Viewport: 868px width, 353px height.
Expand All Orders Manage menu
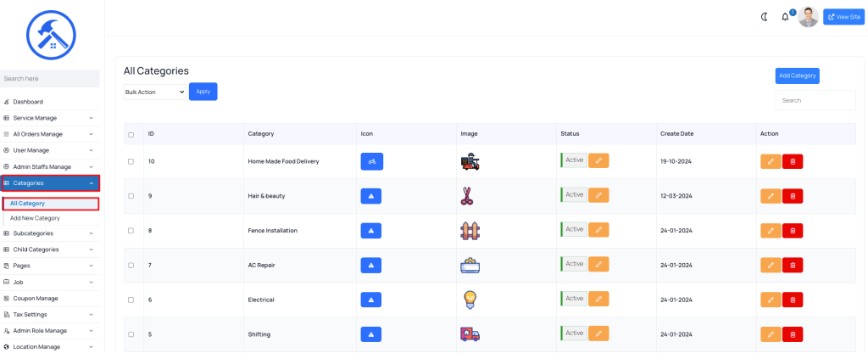pyautogui.click(x=50, y=134)
